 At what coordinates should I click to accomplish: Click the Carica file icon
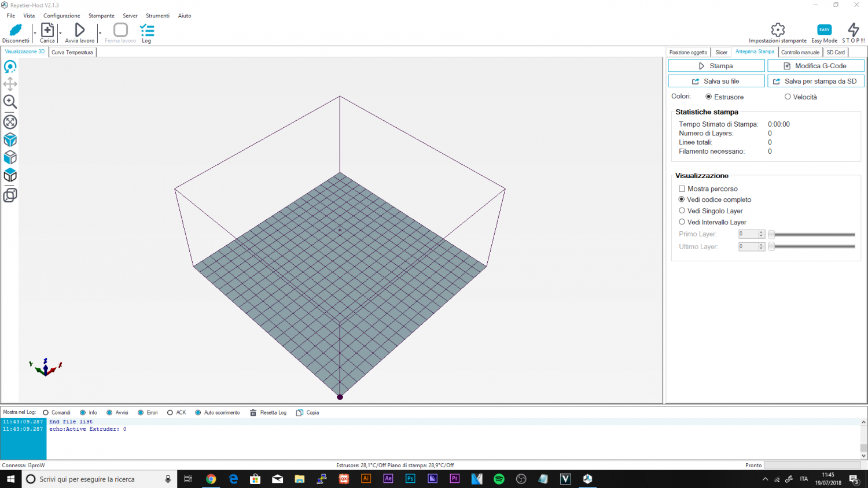(x=47, y=30)
